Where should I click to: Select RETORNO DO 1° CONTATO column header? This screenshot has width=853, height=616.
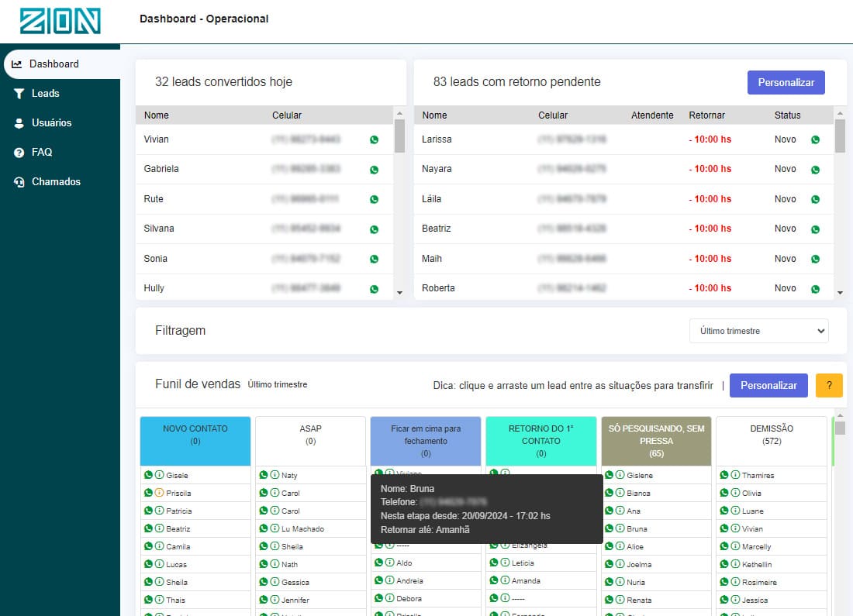pyautogui.click(x=540, y=441)
